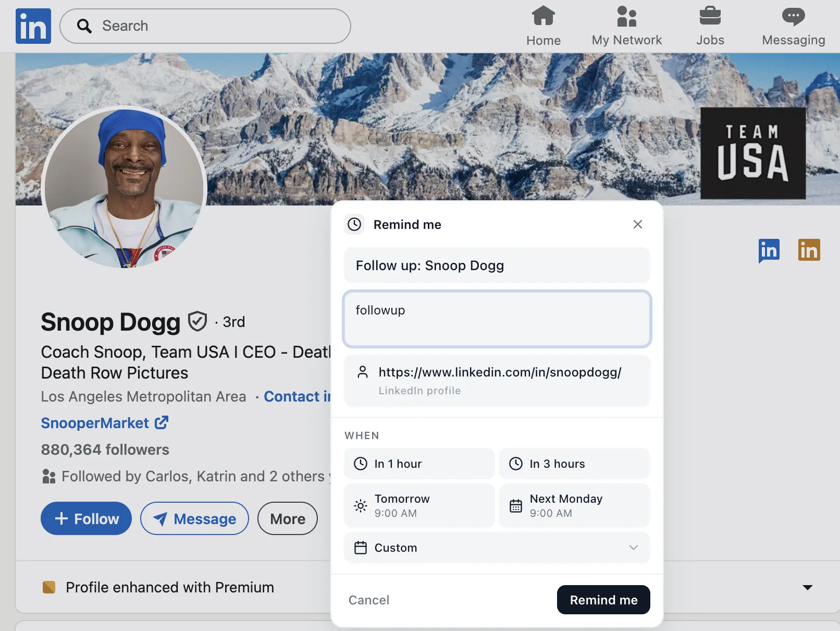Open the Custom date dropdown
The image size is (840, 631).
(497, 548)
